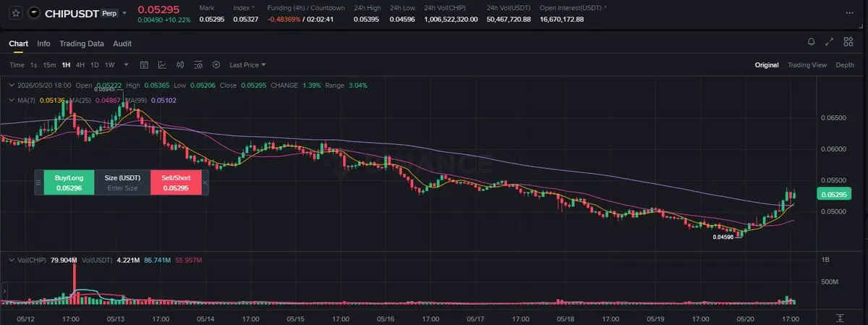The image size is (868, 325).
Task: Click the red Sell/Short button
Action: tap(176, 182)
